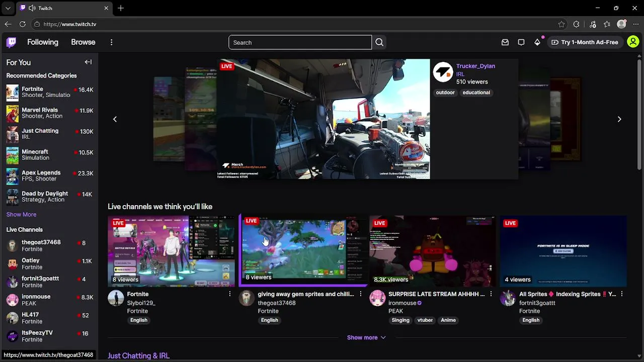
Task: Open options for ironmouse stream card
Action: pos(491,294)
